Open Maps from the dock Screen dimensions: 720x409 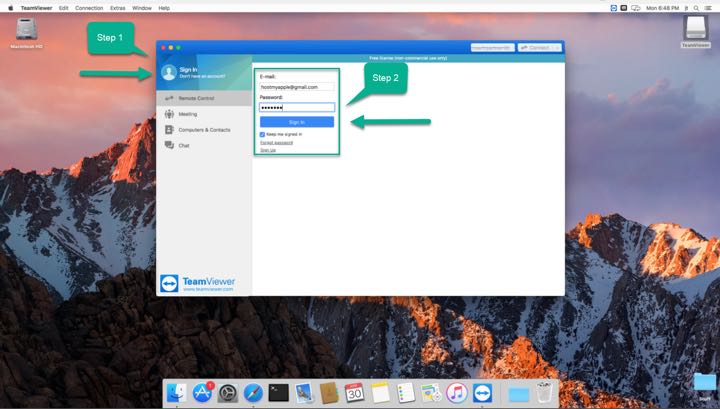[431, 393]
